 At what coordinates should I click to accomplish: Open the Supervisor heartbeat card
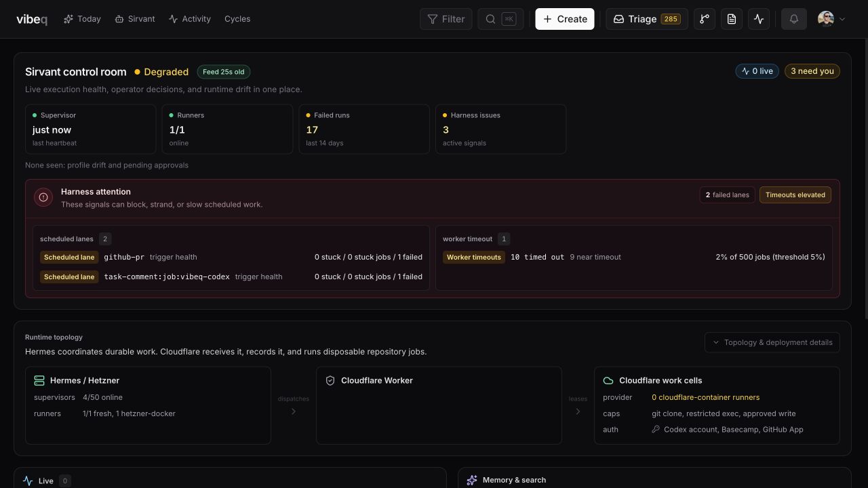(x=90, y=129)
